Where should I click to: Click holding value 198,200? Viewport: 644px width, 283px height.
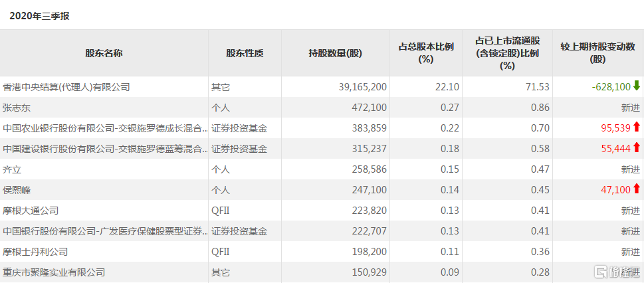point(370,251)
